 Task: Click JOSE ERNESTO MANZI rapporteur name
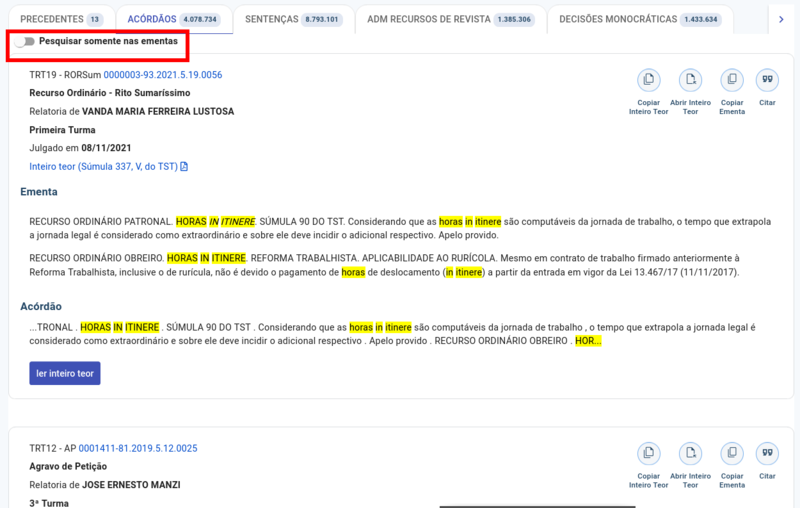[x=131, y=485]
